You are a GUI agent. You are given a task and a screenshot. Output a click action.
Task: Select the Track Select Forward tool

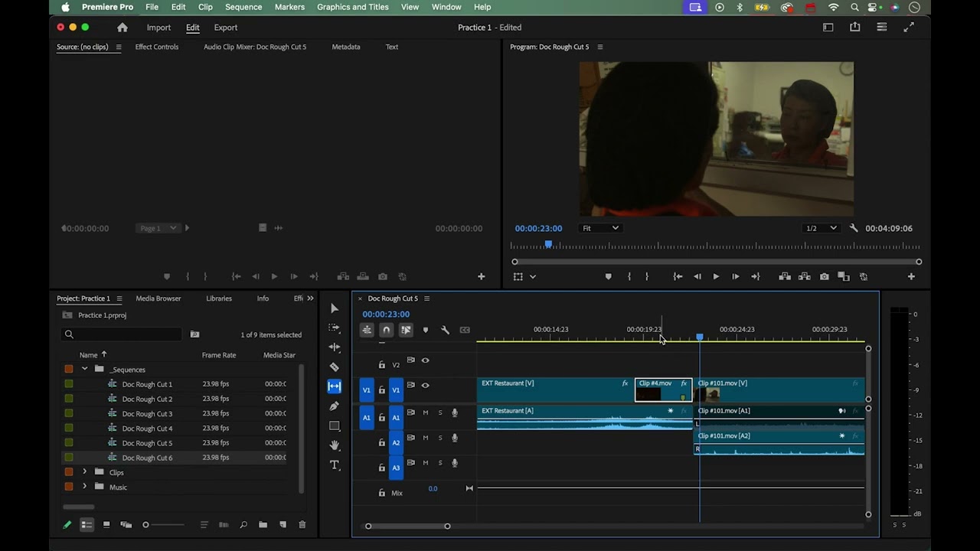(334, 328)
